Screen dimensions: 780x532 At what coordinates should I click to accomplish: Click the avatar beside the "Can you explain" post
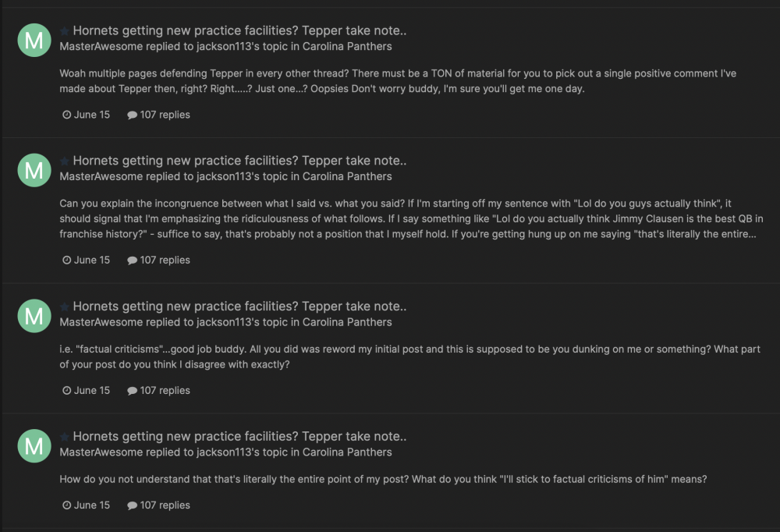pos(34,170)
